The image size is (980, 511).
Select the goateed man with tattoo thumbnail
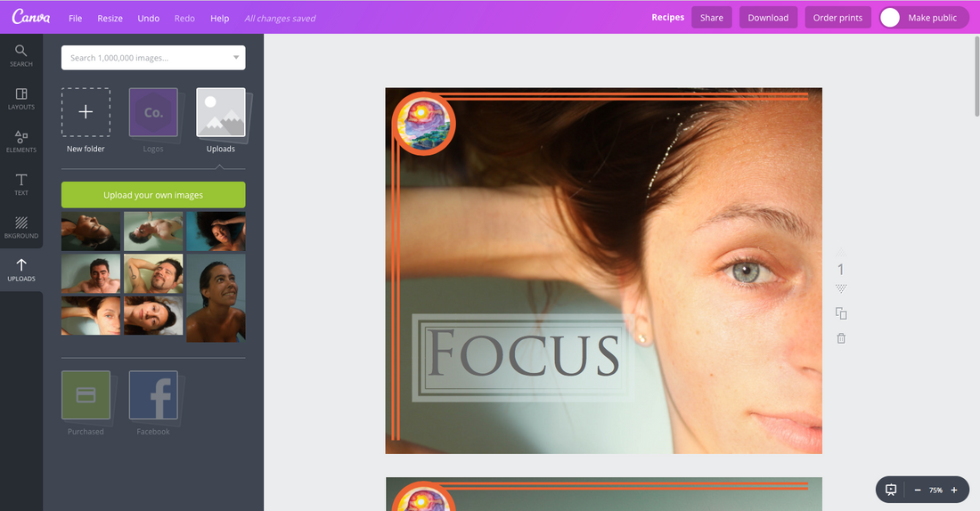(x=153, y=273)
